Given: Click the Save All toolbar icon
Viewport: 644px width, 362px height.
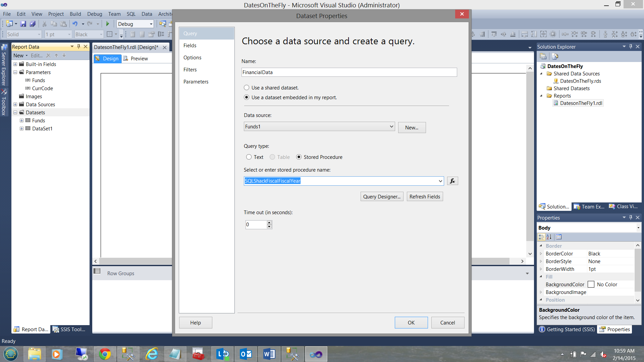Looking at the screenshot, I should pyautogui.click(x=33, y=24).
